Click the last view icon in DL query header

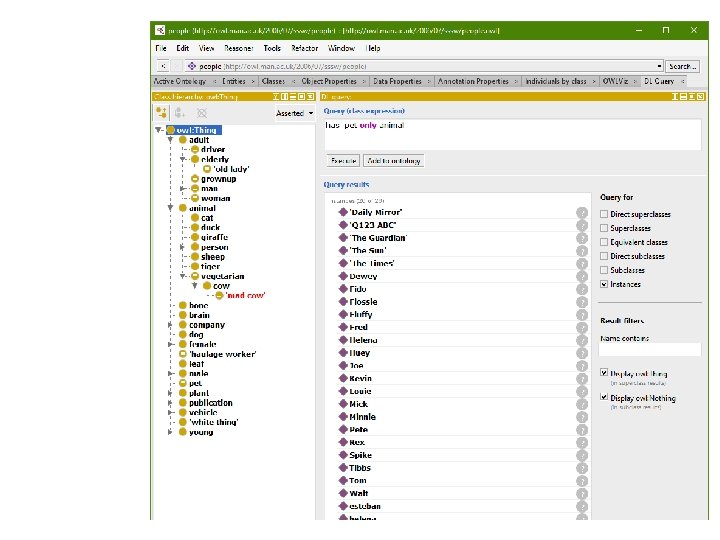700,96
